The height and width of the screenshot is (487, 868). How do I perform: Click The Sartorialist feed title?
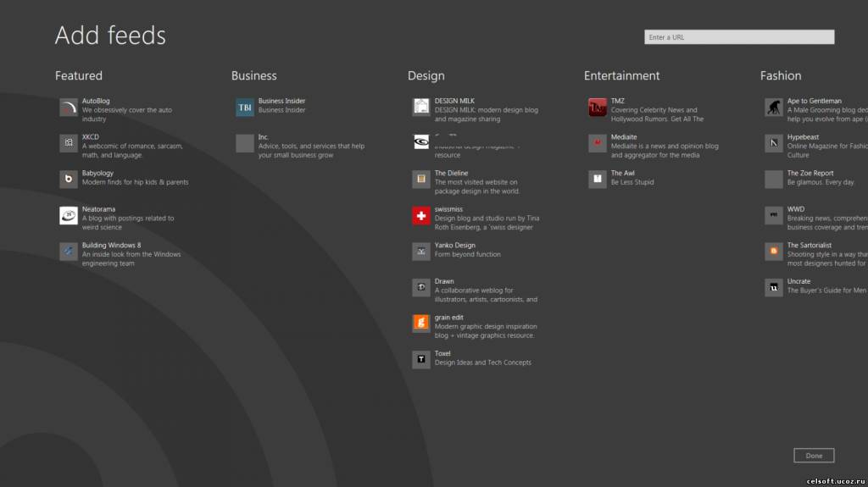pos(810,245)
